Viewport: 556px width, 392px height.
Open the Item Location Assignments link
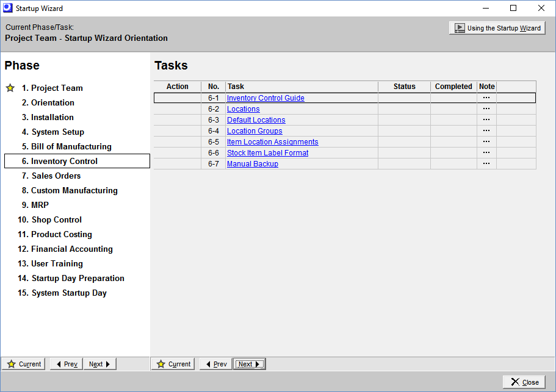pos(272,142)
